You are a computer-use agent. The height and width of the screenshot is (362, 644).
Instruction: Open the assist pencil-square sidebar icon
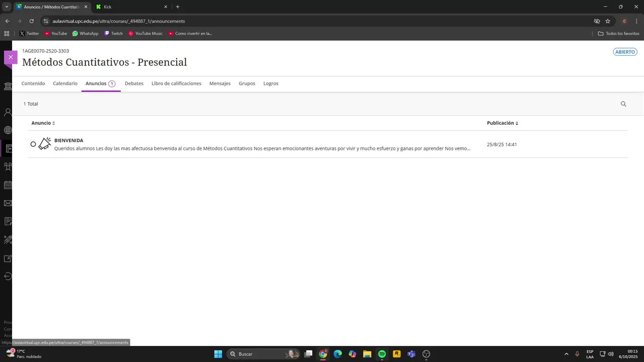pos(8,258)
